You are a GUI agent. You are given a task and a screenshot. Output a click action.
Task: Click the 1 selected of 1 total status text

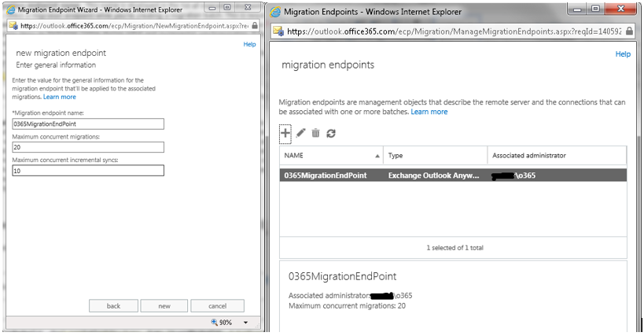[x=454, y=248]
